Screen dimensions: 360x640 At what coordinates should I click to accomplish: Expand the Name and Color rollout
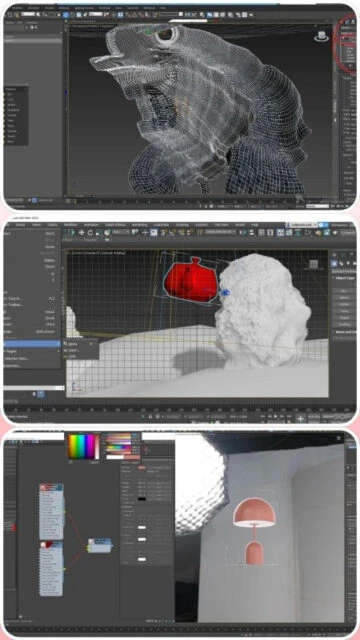coord(343,332)
